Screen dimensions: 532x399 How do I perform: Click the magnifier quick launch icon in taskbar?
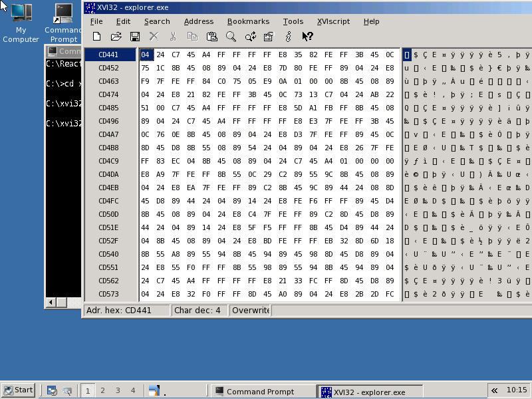point(67,391)
